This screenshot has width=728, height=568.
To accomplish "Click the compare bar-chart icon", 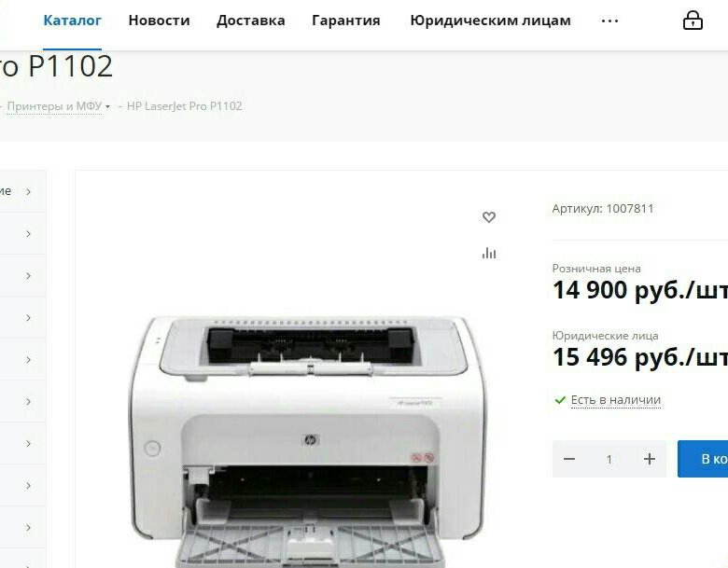I will click(489, 253).
